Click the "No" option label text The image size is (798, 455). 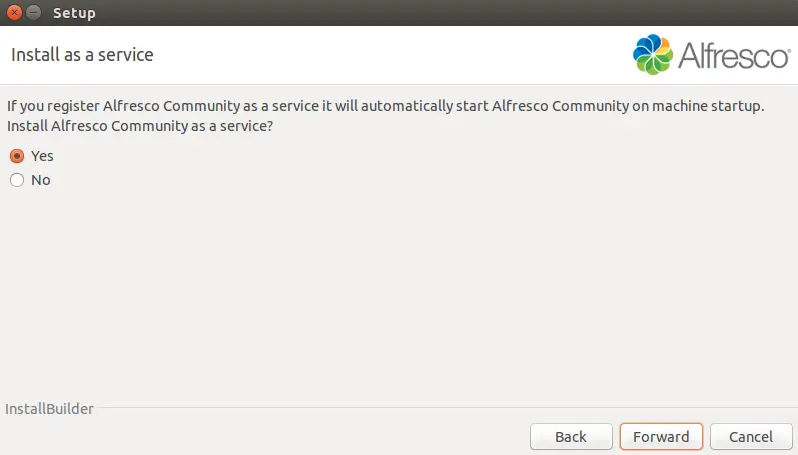[41, 180]
